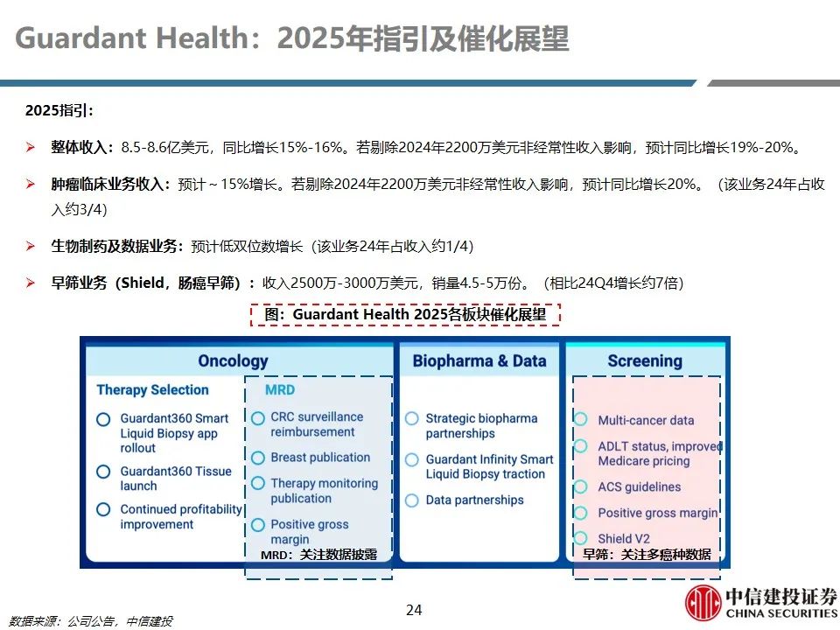
Task: Click the Multi-cancer data item text
Action: point(646,421)
